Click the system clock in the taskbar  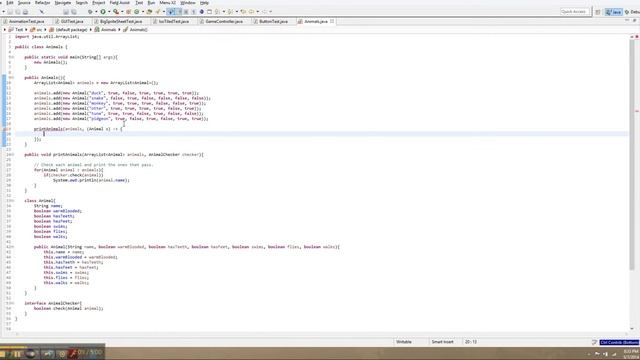pyautogui.click(x=631, y=353)
